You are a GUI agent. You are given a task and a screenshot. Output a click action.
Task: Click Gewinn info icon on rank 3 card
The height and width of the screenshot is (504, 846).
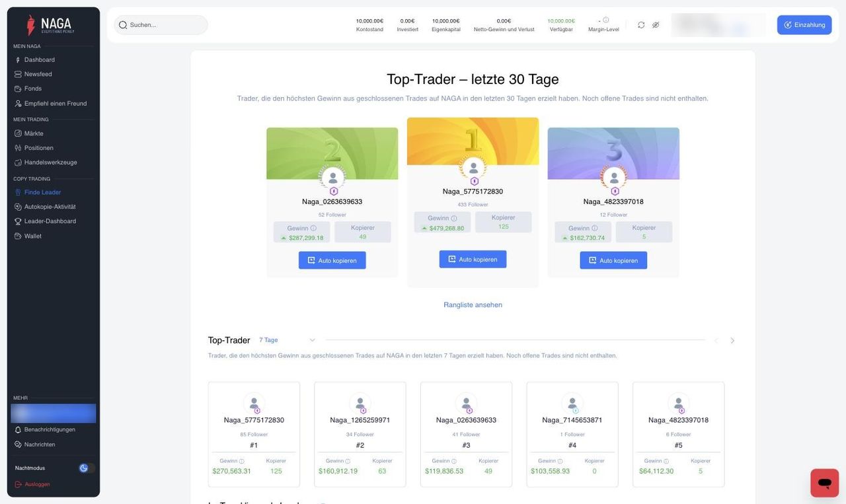click(x=595, y=229)
